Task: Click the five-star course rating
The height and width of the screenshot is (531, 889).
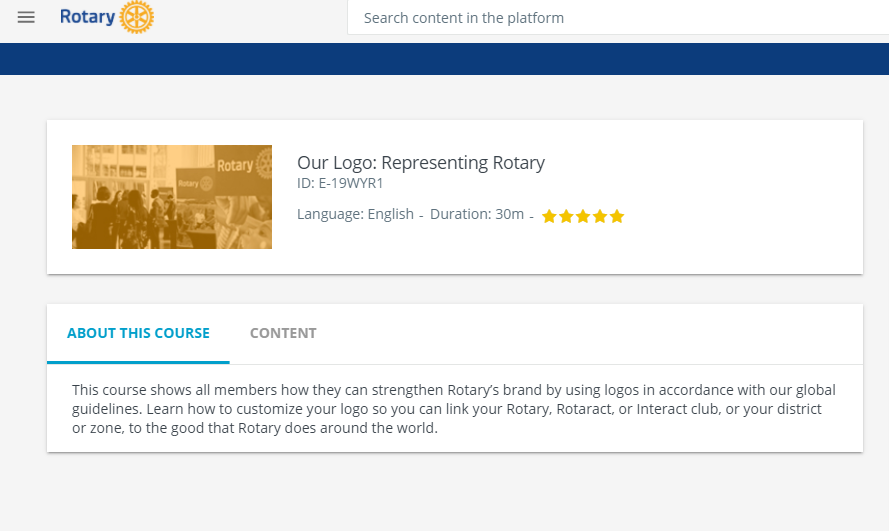Action: [583, 216]
